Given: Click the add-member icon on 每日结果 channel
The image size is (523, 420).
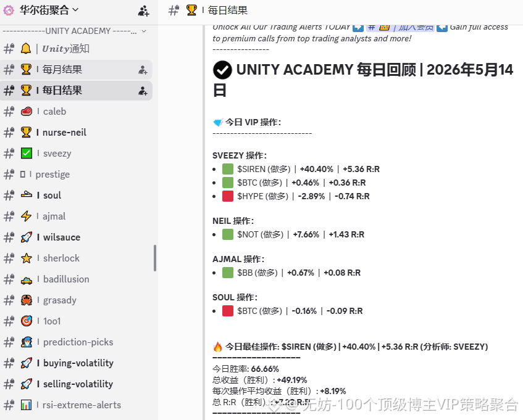Looking at the screenshot, I should pyautogui.click(x=143, y=91).
